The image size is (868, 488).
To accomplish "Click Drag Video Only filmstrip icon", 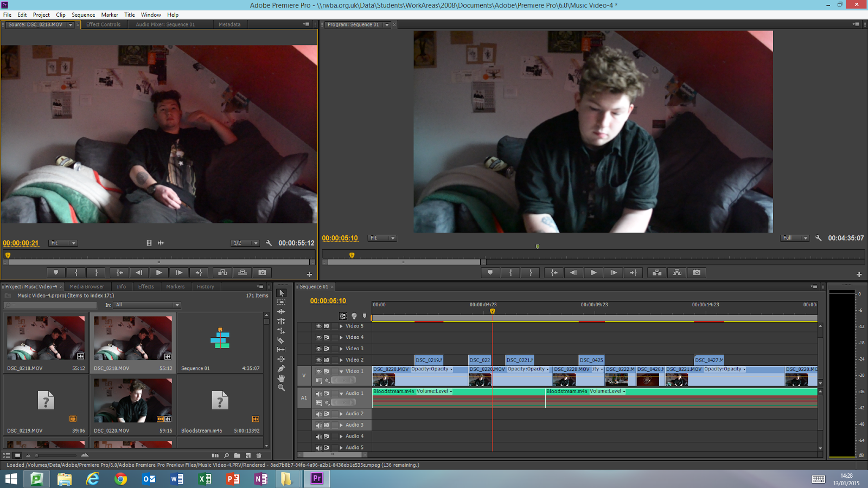I will click(x=149, y=243).
